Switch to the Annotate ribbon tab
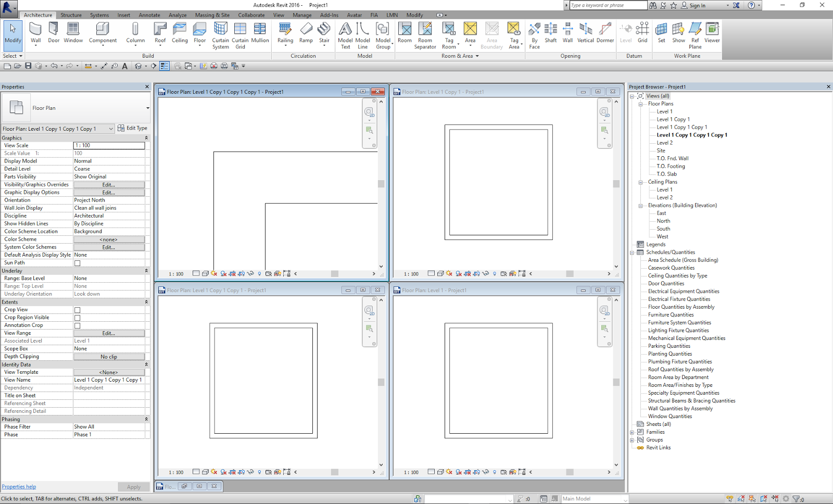Screen dimensions: 833x504 (x=149, y=15)
